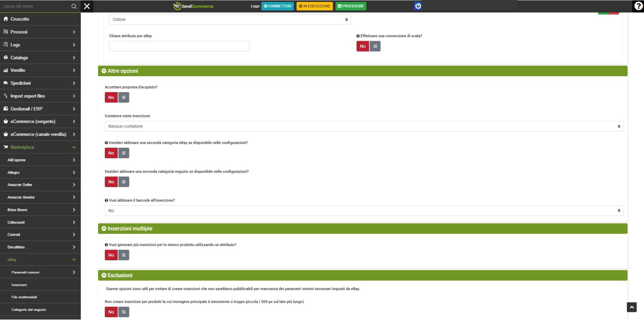Click the scroll-to-top arrow button

tap(632, 307)
